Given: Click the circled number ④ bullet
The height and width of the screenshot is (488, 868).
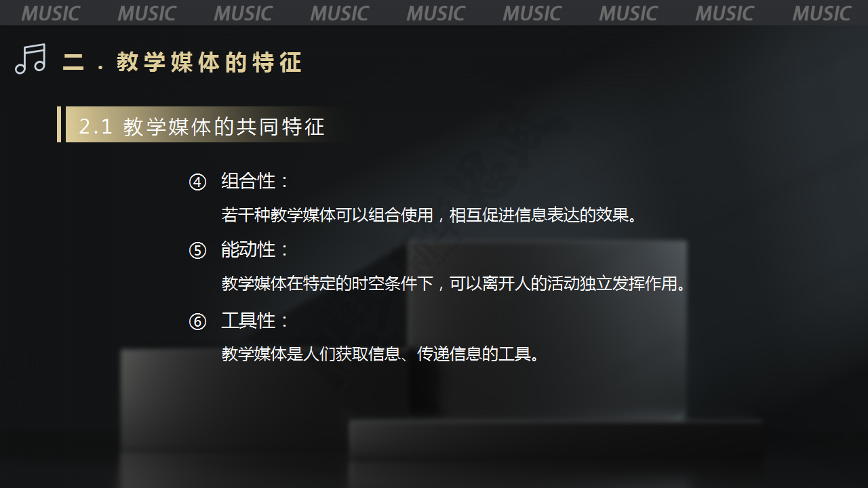Looking at the screenshot, I should pyautogui.click(x=197, y=182).
